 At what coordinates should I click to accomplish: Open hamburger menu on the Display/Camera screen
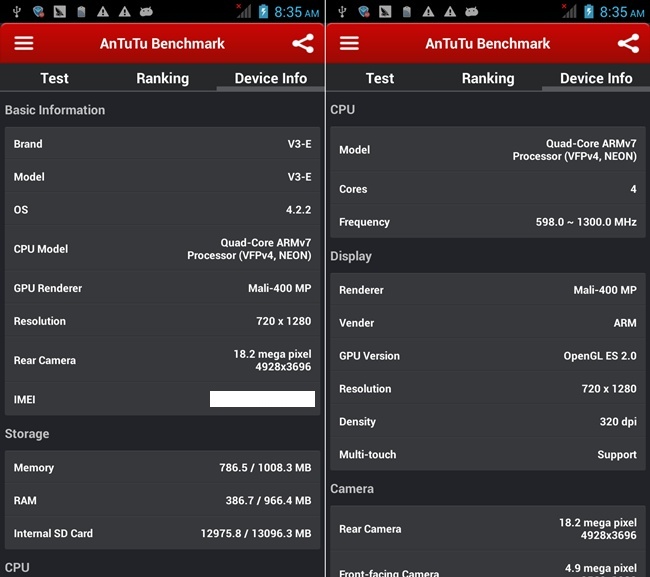(x=349, y=43)
